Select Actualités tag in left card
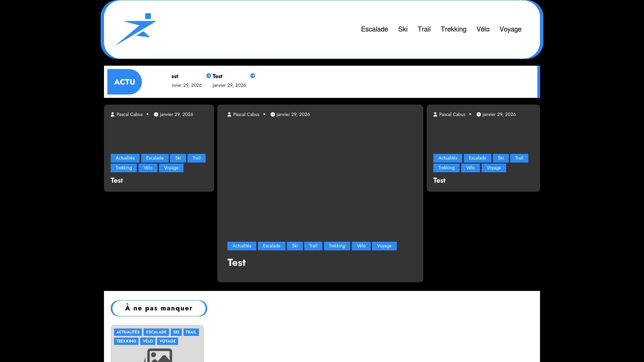This screenshot has width=644, height=362. click(x=125, y=158)
